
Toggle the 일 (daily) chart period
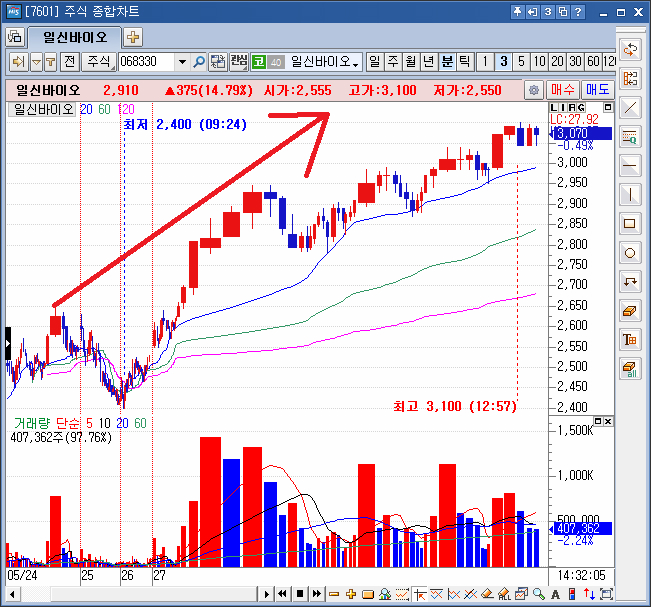pos(375,62)
